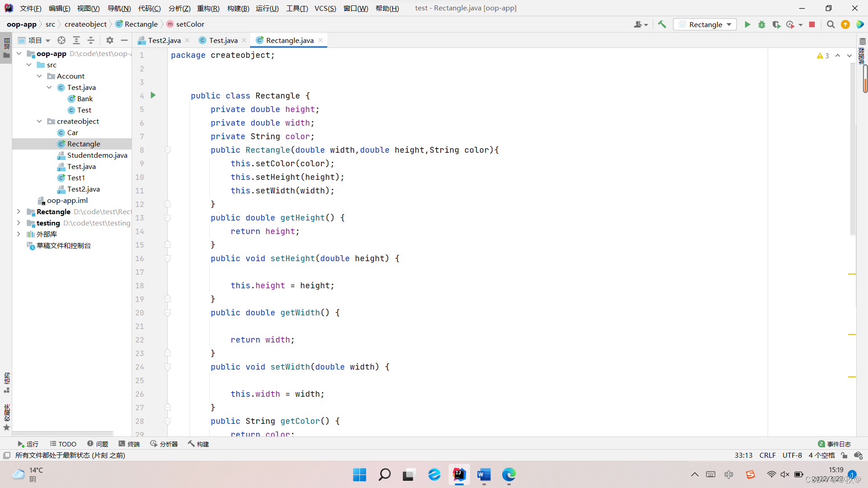This screenshot has width=868, height=488.
Task: Select Car class in project tree
Action: tap(72, 133)
